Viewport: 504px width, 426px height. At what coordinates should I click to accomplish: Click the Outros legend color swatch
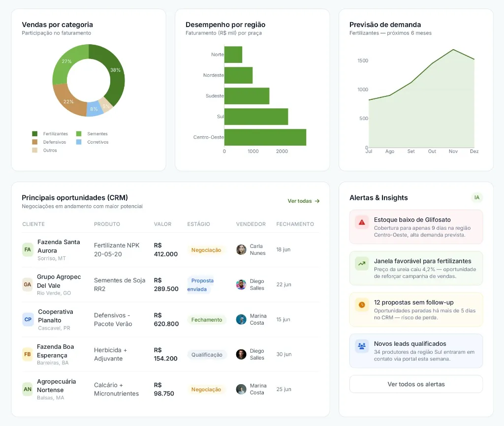pyautogui.click(x=35, y=151)
